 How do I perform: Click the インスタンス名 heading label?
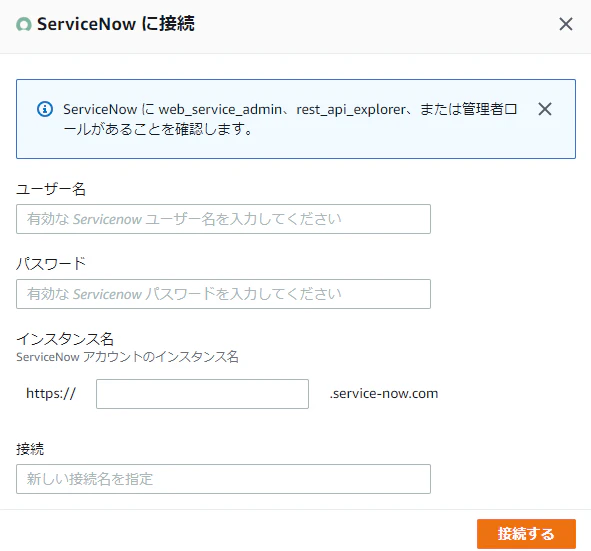(65, 339)
